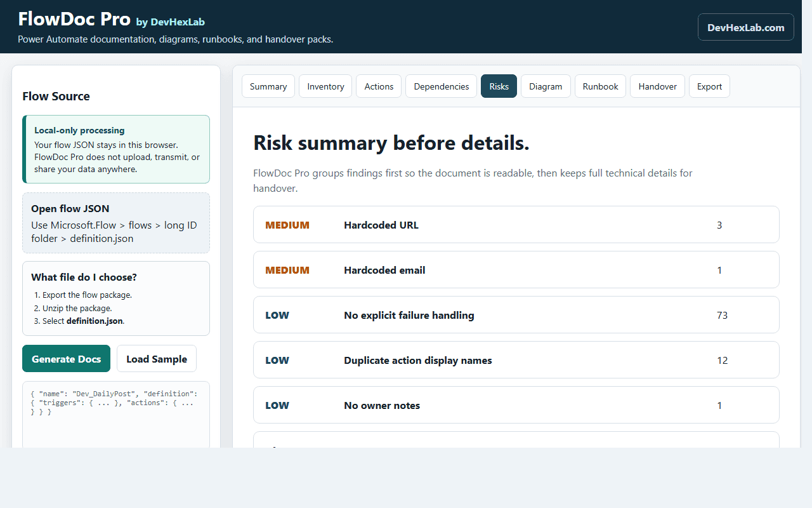
Task: Click the Flow Source heading
Action: click(x=56, y=97)
